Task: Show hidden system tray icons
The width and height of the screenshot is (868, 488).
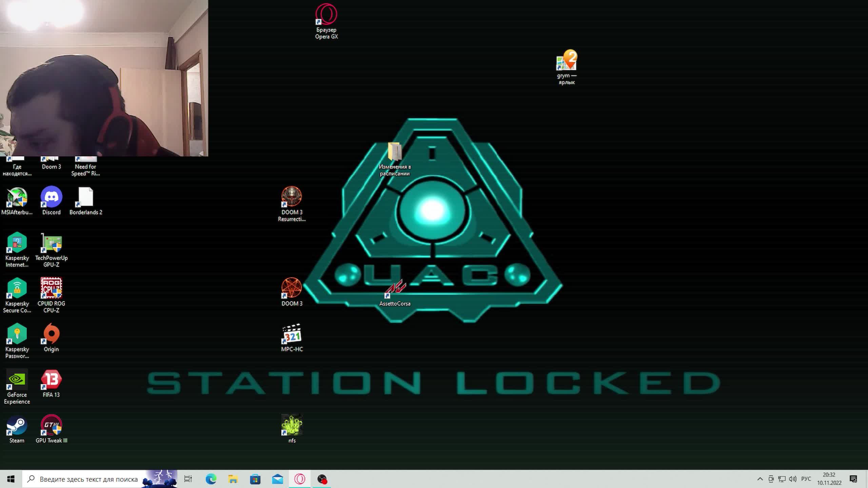Action: 760,479
